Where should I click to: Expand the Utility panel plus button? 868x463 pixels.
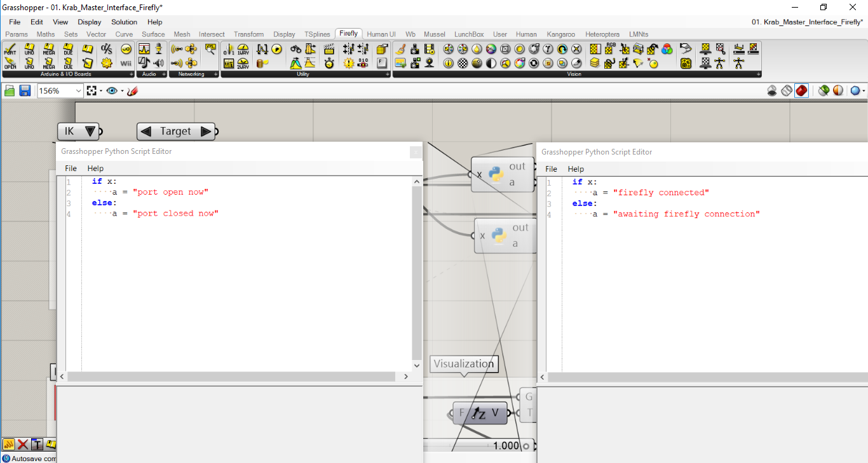(x=387, y=74)
